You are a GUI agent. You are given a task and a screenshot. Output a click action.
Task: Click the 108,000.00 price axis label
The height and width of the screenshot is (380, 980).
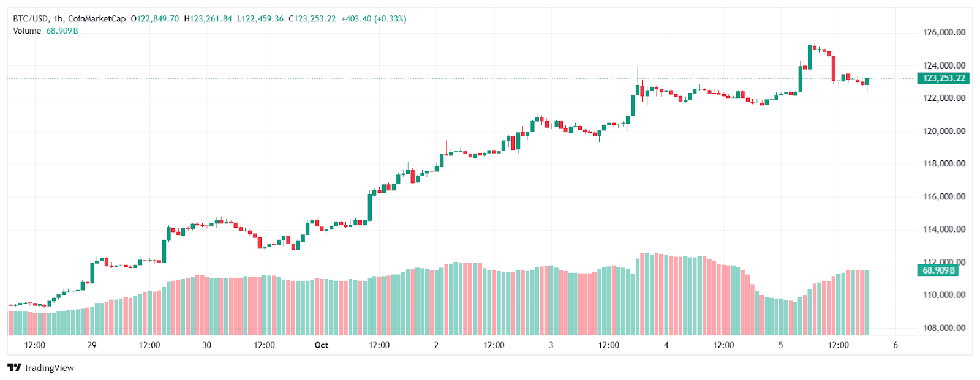click(x=944, y=328)
